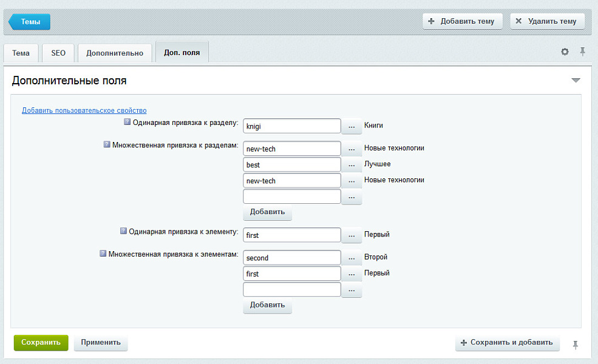Click help icon for Одинарная привязка к разделу
Screen dimensions: 598x364
127,122
